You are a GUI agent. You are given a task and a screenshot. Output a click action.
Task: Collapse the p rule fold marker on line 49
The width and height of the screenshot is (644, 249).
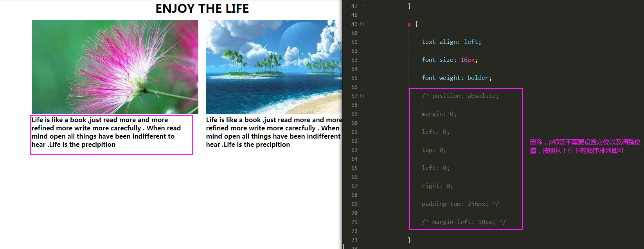click(362, 24)
